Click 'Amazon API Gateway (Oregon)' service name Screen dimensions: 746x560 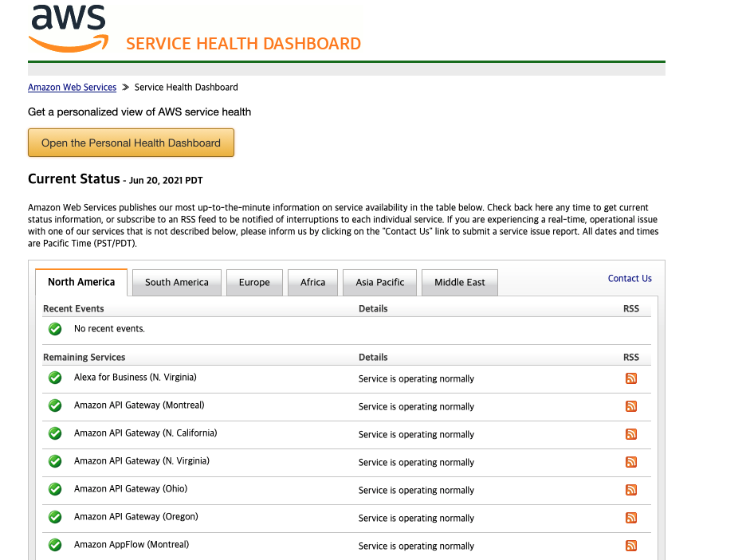tap(136, 516)
